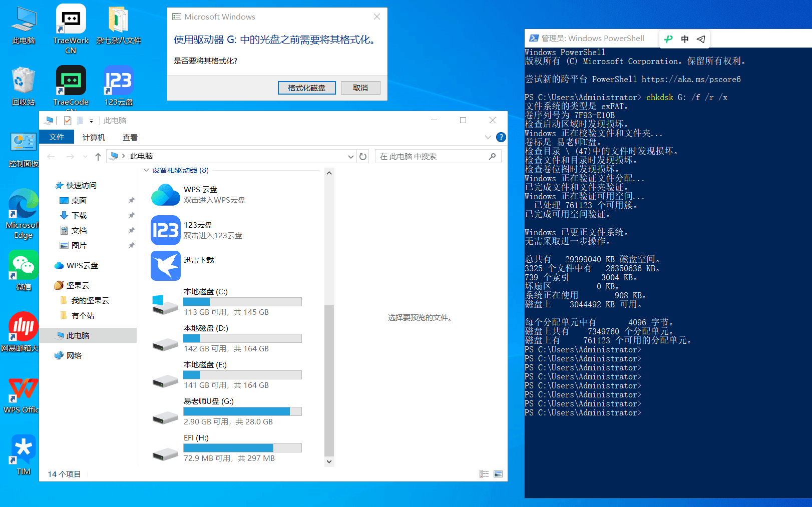Open the 此电脑 desktop icon
Image resolution: width=812 pixels, height=507 pixels.
(x=24, y=25)
